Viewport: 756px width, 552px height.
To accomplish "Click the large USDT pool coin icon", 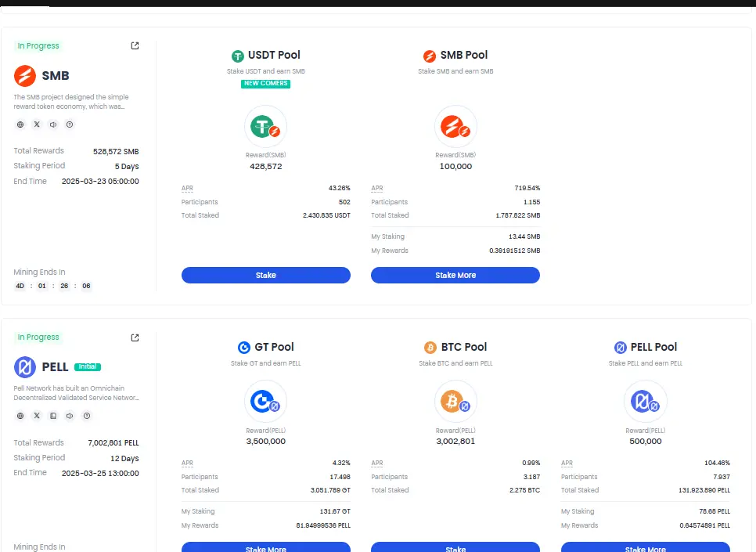I will 265,127.
